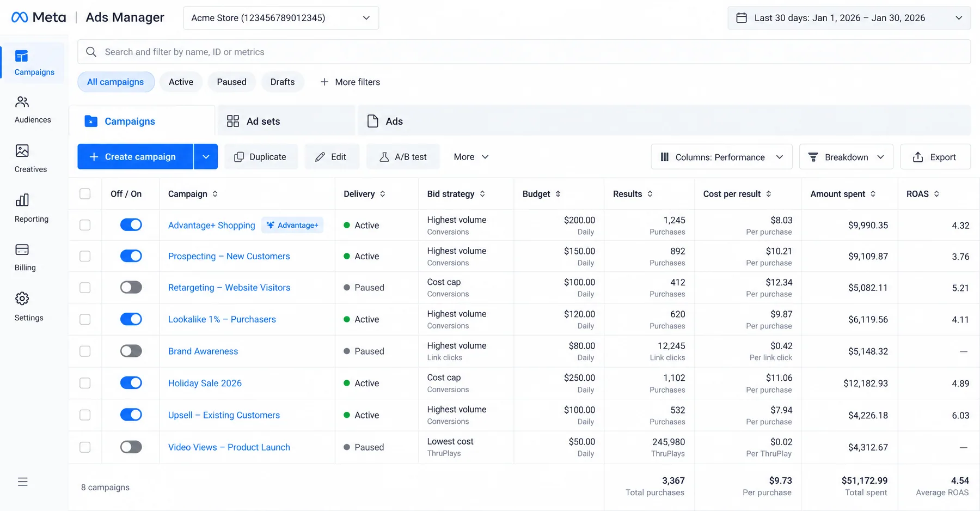The height and width of the screenshot is (511, 980).
Task: Open the More actions dropdown
Action: (x=471, y=157)
